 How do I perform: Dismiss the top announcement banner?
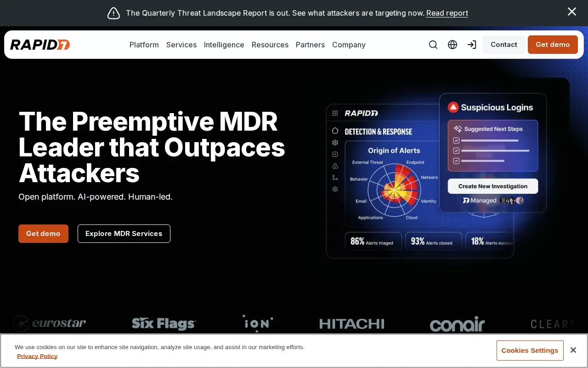[572, 11]
